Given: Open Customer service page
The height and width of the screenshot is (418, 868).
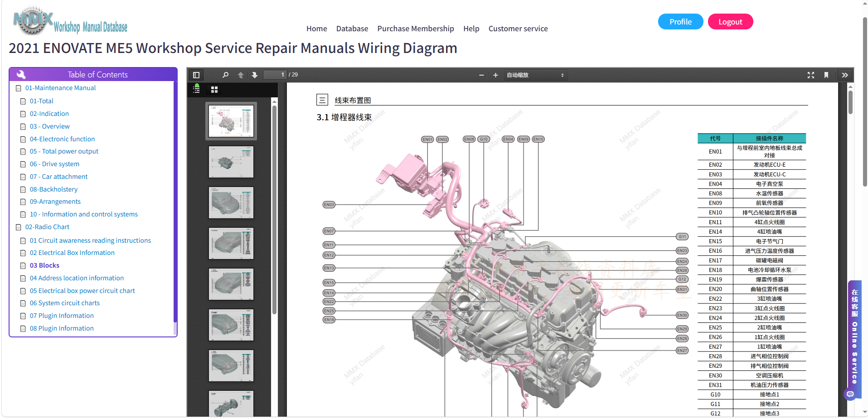Looking at the screenshot, I should pyautogui.click(x=518, y=29).
